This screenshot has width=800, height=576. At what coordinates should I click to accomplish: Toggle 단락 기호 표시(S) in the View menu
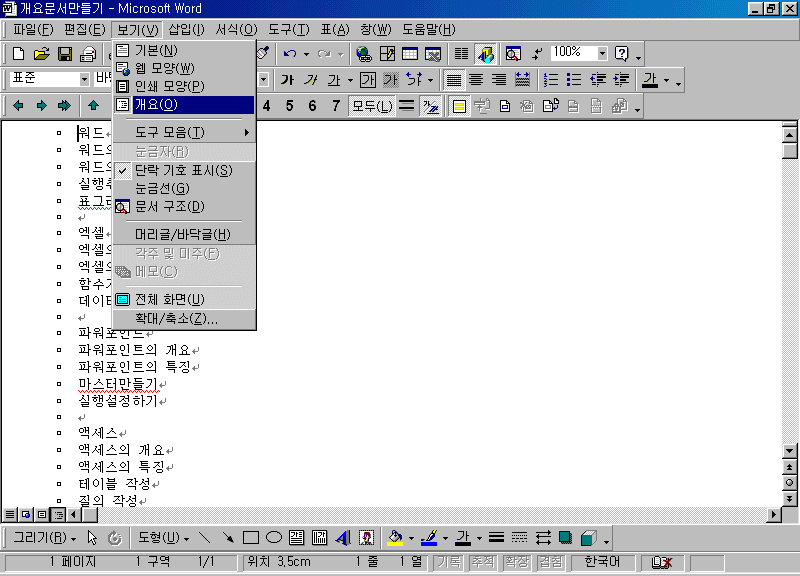click(184, 170)
